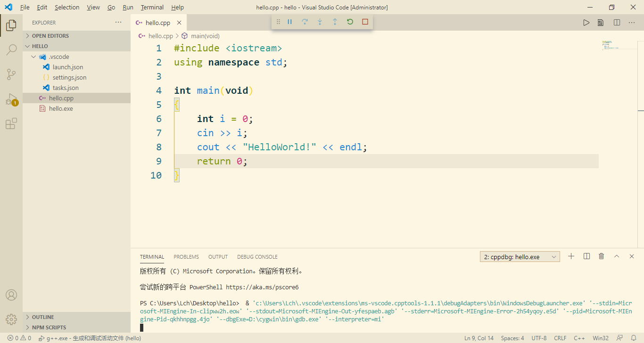Click the feedback icon in status bar
Viewport: 644px width, 343px height.
(619, 338)
